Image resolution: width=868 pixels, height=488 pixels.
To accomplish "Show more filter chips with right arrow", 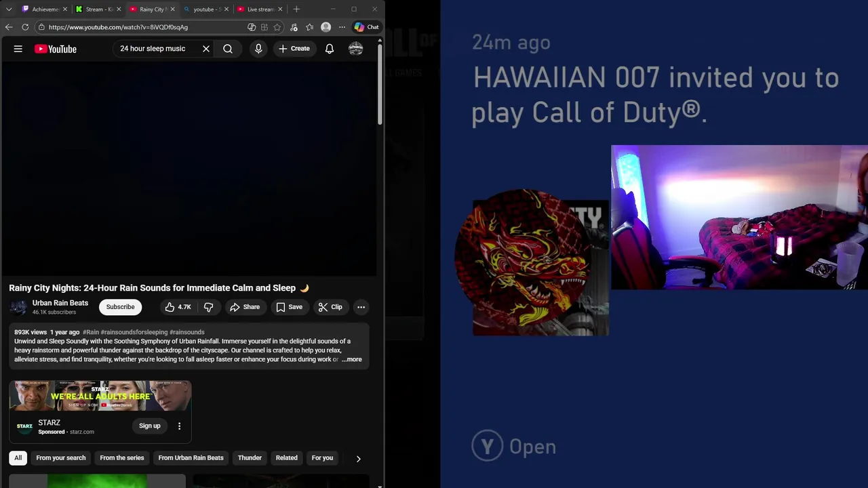I will click(358, 459).
